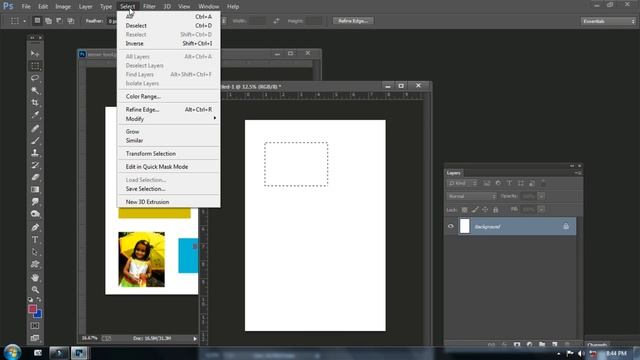Click the foreground color swatch
The image size is (640, 360).
[x=32, y=309]
